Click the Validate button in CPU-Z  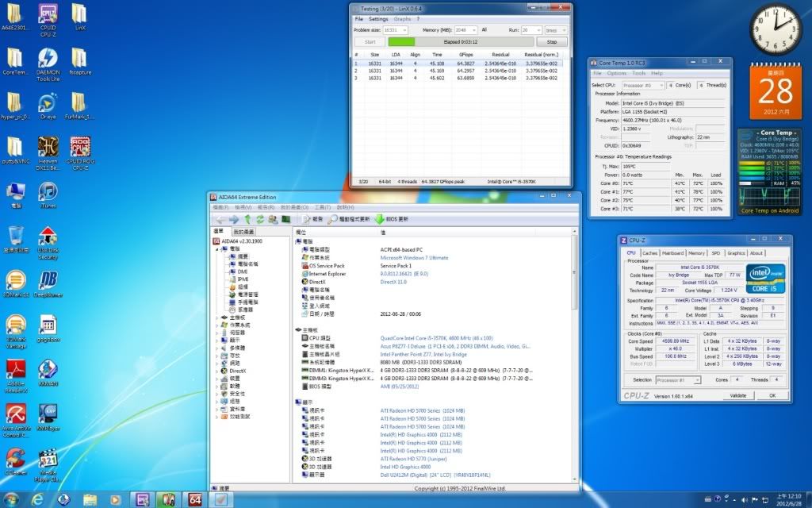point(737,395)
